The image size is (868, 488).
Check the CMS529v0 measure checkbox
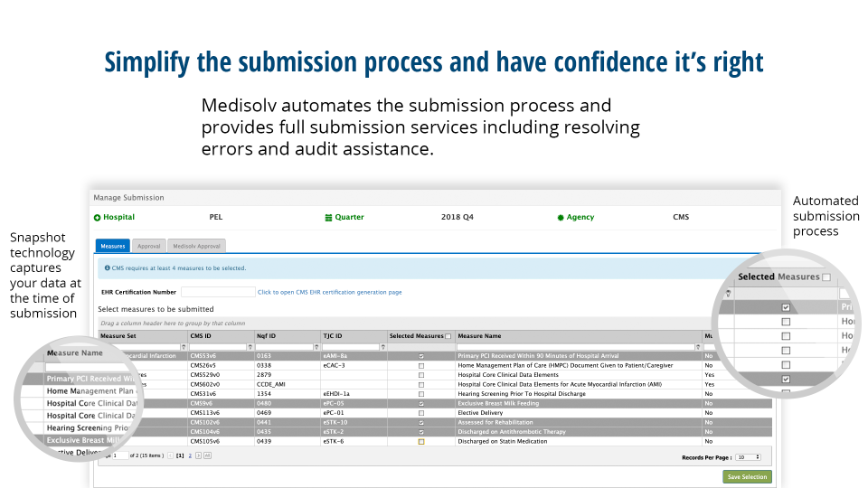point(421,375)
